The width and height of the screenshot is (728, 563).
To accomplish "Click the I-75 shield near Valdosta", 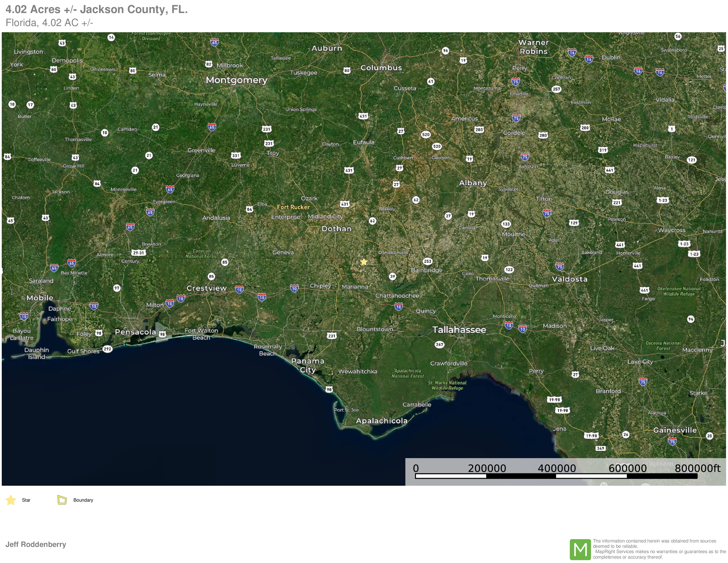I will pos(560,266).
